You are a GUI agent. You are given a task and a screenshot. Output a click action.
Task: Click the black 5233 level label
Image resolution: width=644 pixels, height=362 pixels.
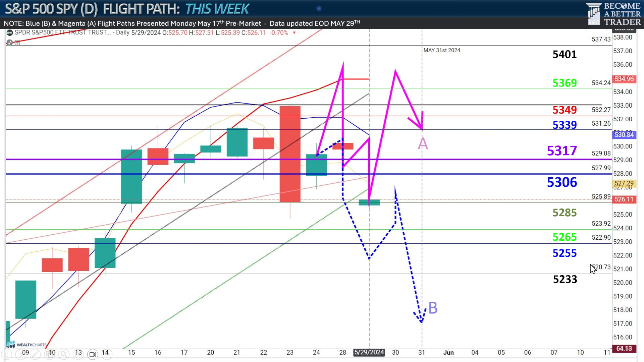565,279
